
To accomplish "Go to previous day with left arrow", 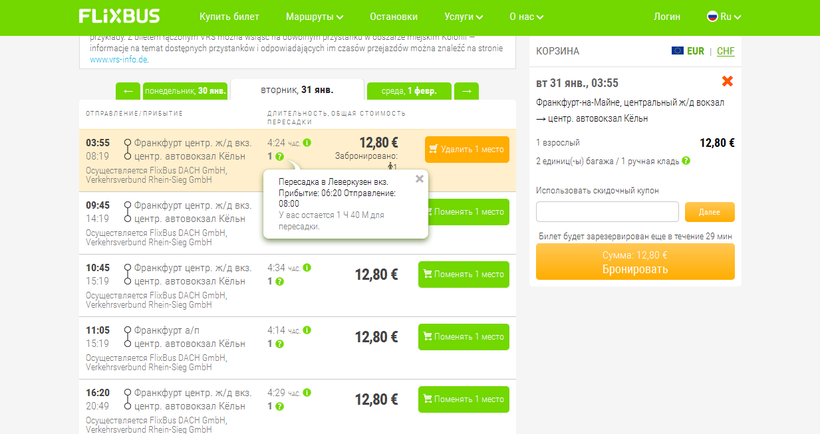I will (x=127, y=91).
